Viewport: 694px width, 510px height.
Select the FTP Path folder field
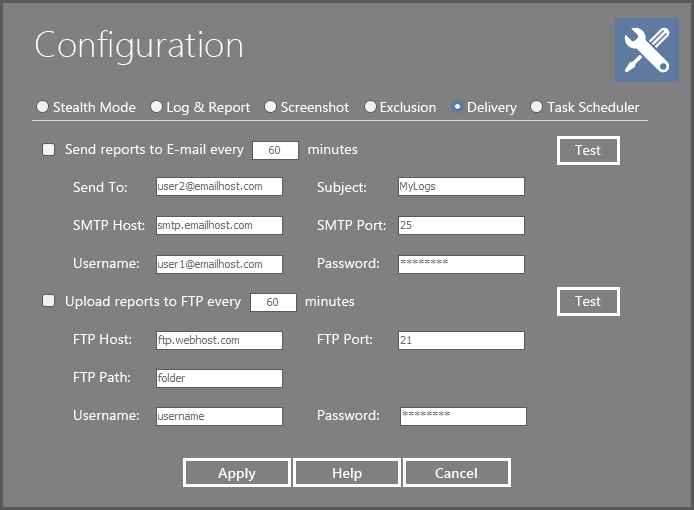pos(219,378)
